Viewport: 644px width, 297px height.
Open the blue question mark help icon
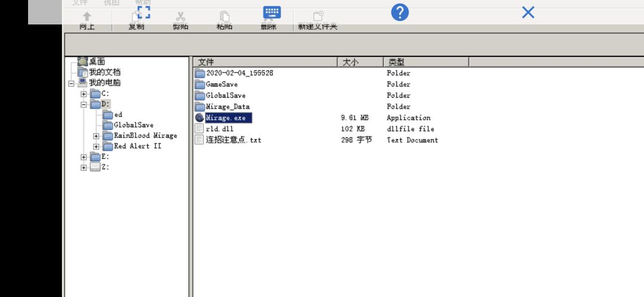coord(400,13)
